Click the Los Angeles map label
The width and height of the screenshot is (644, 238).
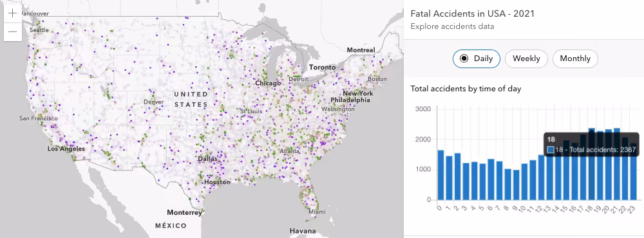click(66, 149)
